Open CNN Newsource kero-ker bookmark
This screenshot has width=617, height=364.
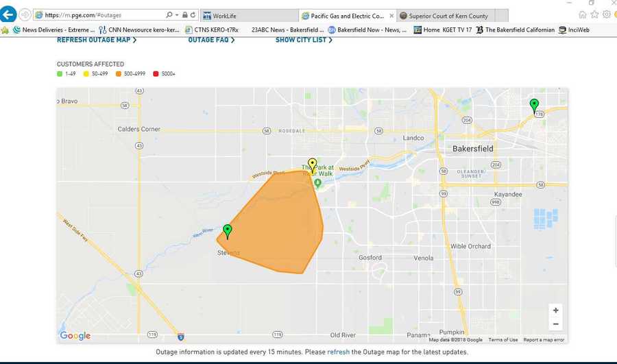click(139, 29)
